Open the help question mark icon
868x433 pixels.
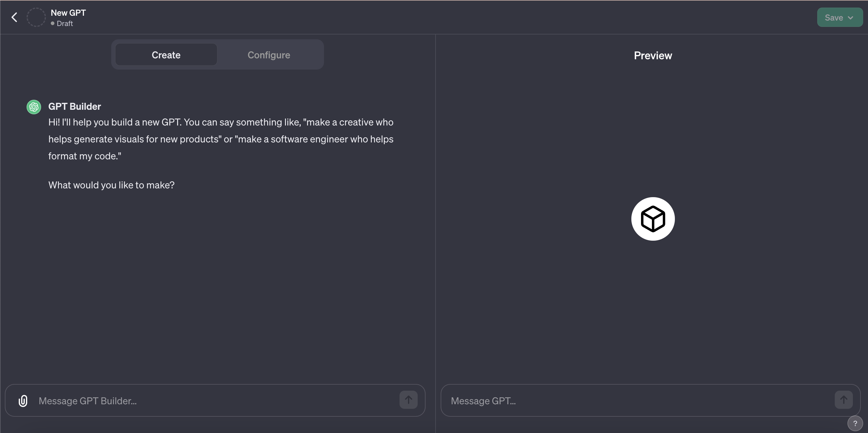coord(855,423)
